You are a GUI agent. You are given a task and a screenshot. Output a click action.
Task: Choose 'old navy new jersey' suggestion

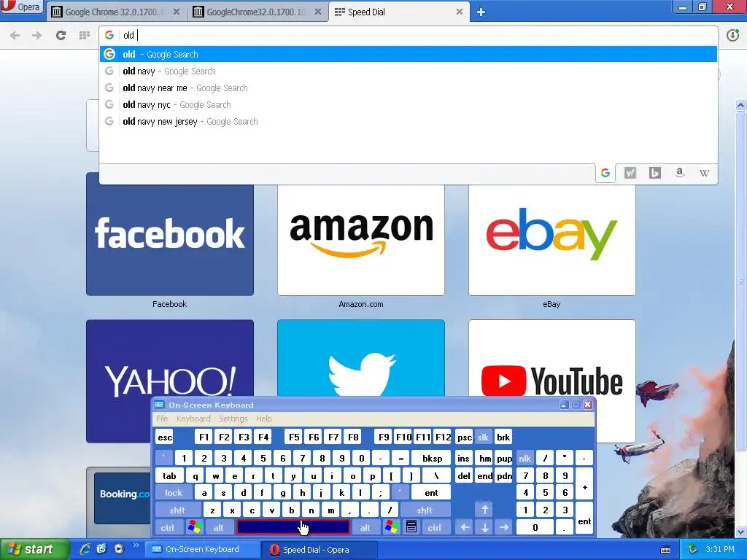[409, 122]
